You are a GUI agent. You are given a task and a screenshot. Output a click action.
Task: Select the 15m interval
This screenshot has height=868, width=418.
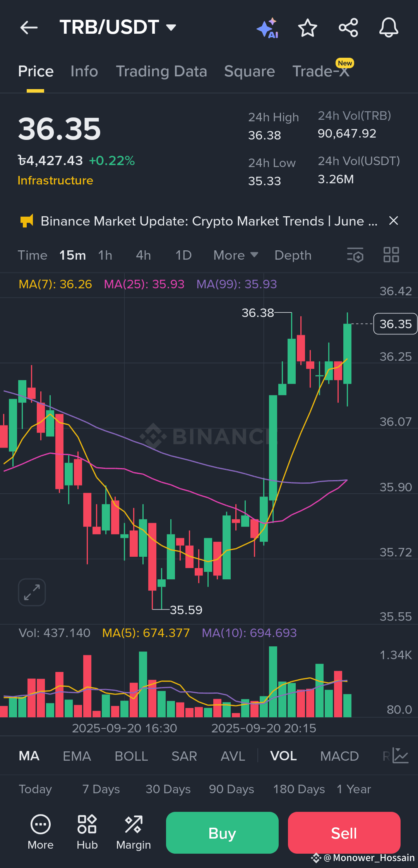(72, 255)
